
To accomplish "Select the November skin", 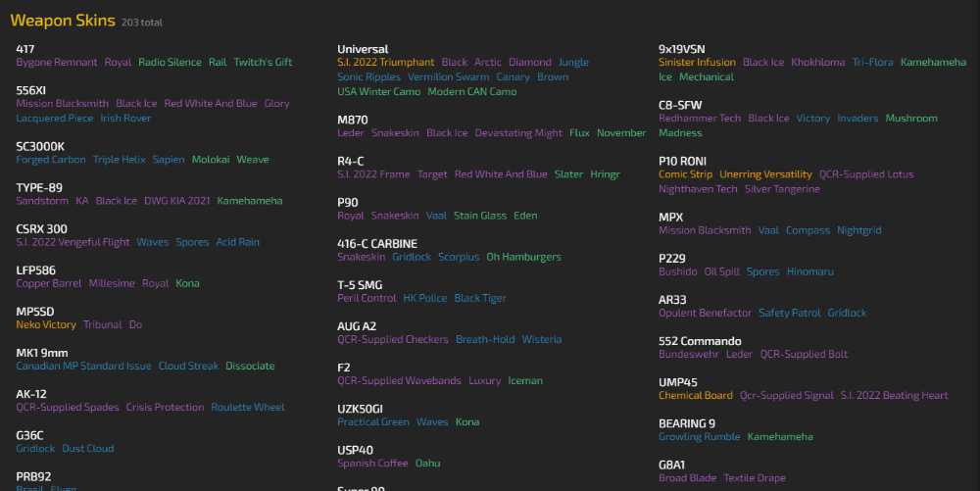I will [621, 133].
